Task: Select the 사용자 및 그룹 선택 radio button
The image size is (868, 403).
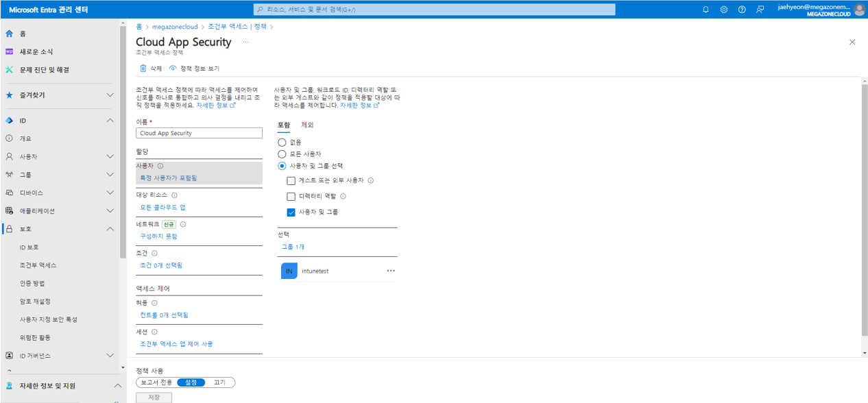Action: 282,166
